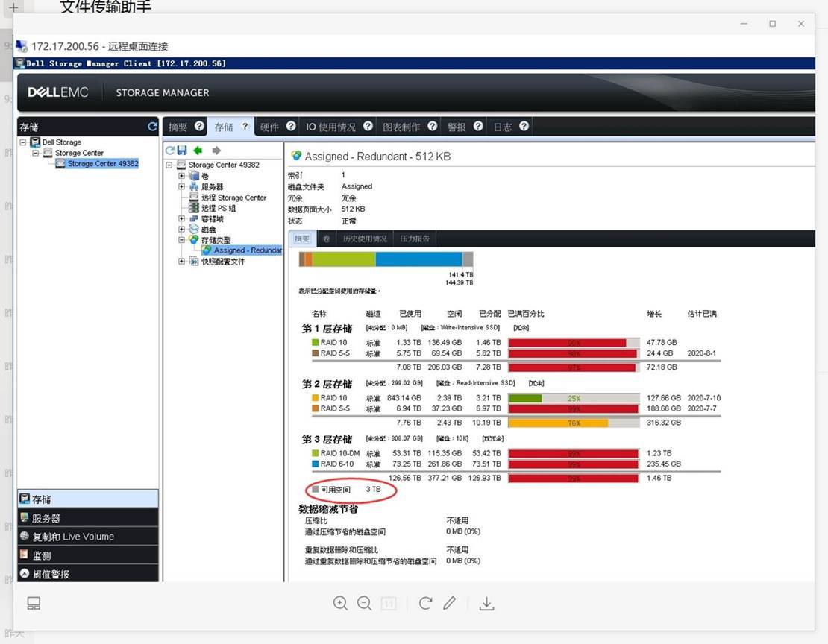Click the remote desktop connection title icon
The image size is (828, 644).
pos(22,46)
